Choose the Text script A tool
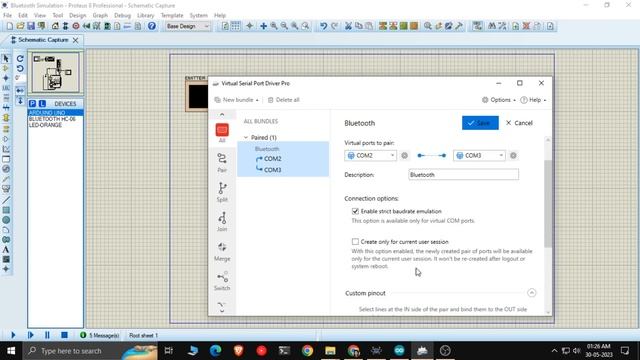 6,249
